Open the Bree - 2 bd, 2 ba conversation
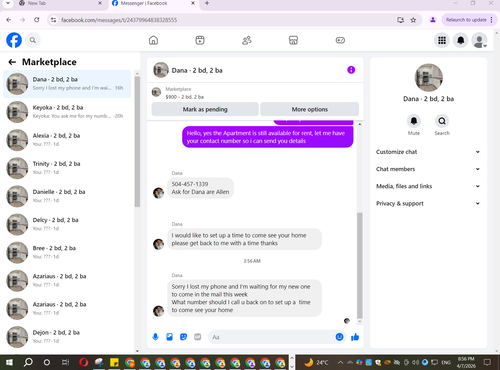The height and width of the screenshot is (370, 500). point(67,252)
